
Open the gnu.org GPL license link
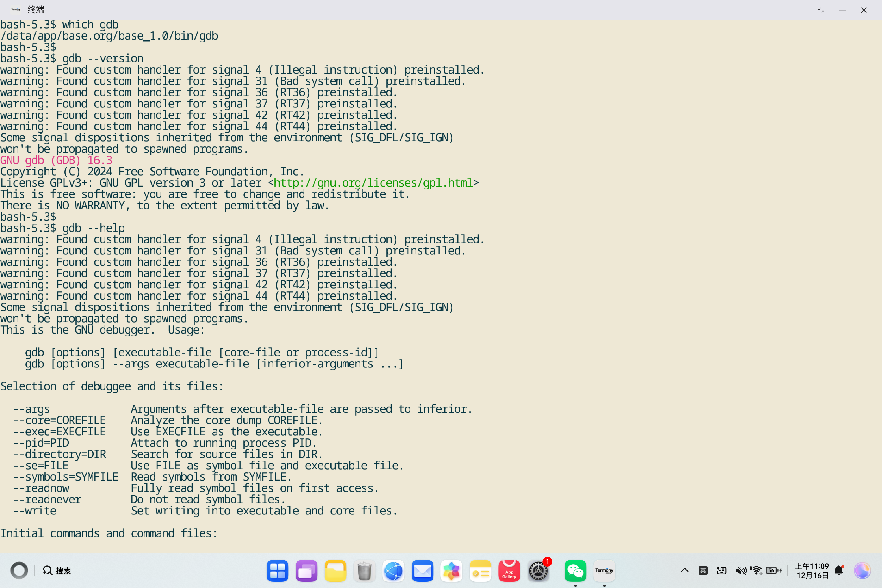[x=373, y=183]
